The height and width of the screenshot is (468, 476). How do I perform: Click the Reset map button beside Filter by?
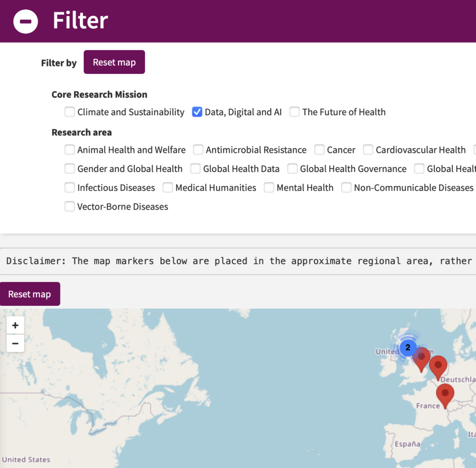(x=114, y=62)
